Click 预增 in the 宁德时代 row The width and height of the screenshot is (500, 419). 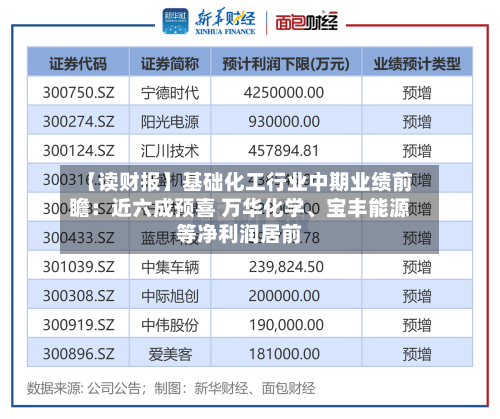[417, 92]
